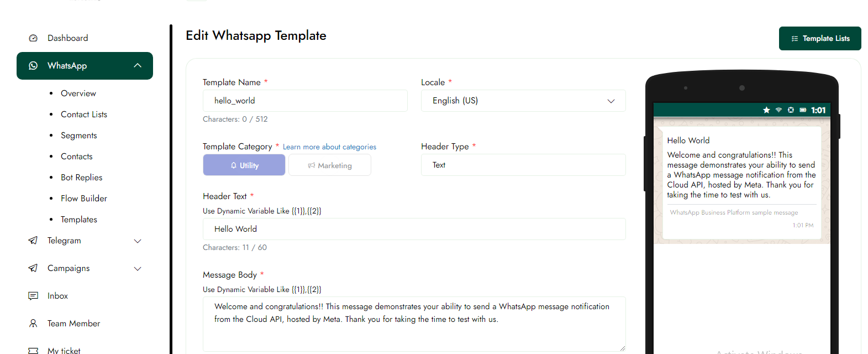This screenshot has width=868, height=354.
Task: Select the Utility template category
Action: click(244, 165)
